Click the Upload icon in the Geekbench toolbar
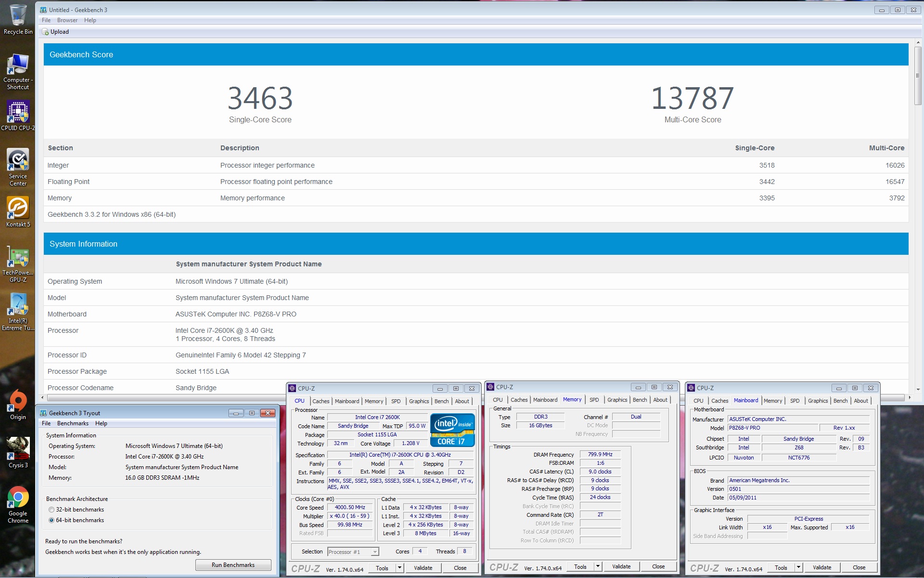The image size is (924, 578). coord(46,32)
